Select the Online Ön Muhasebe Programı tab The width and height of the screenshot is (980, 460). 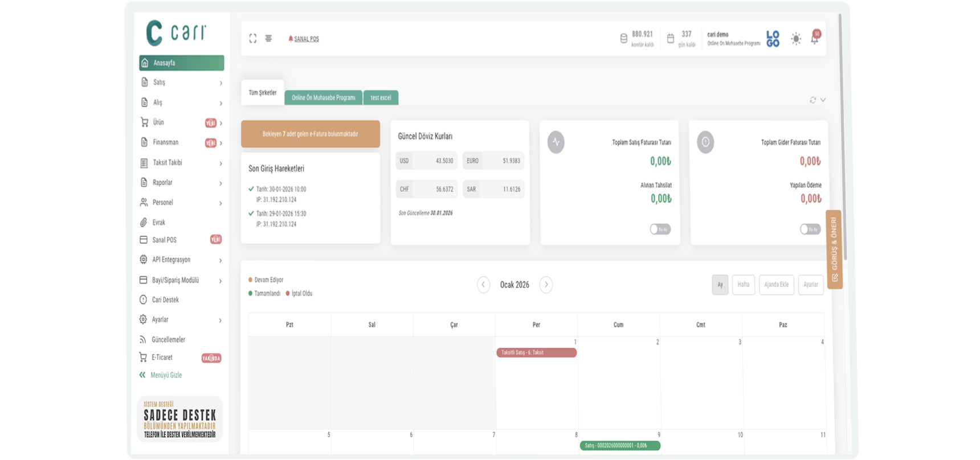click(x=323, y=98)
